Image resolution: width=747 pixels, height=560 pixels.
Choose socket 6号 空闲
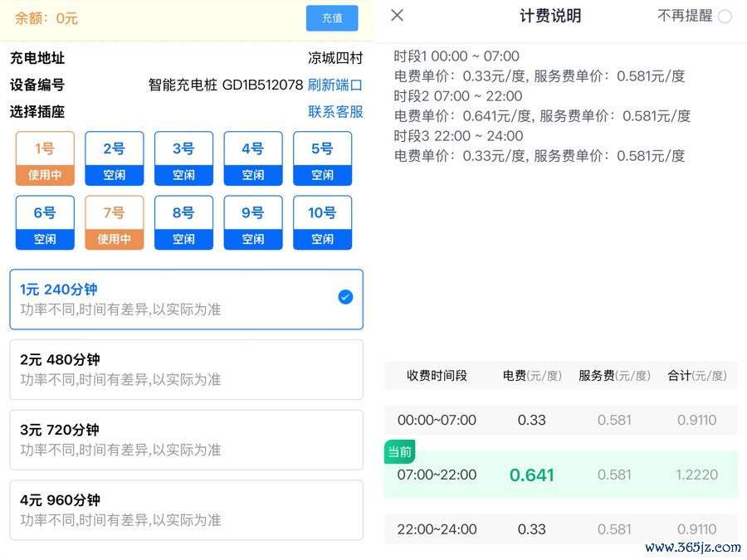(45, 222)
